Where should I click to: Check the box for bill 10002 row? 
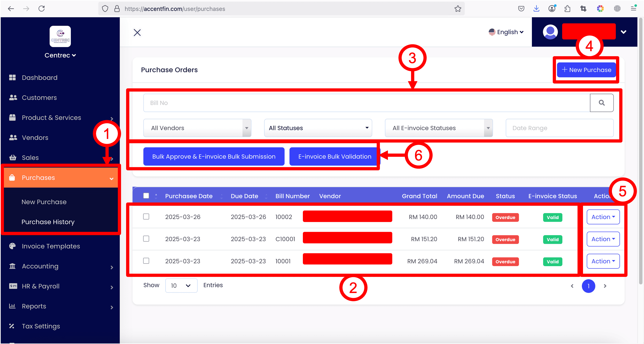(146, 217)
